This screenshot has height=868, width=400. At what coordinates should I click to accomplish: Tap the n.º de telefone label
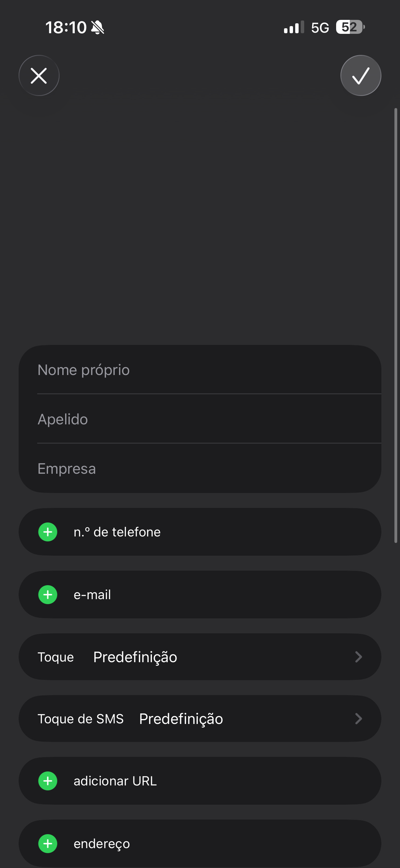[117, 532]
